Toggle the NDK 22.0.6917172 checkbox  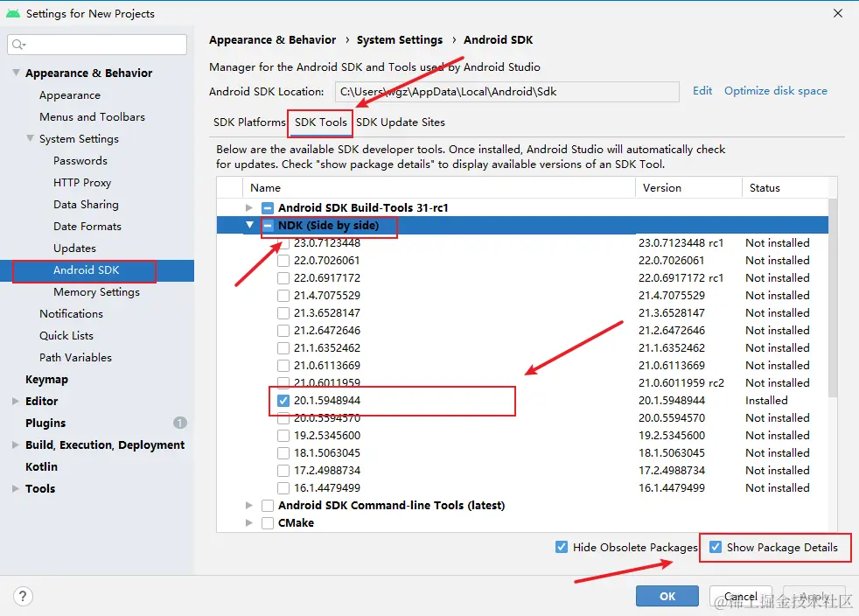pos(283,278)
